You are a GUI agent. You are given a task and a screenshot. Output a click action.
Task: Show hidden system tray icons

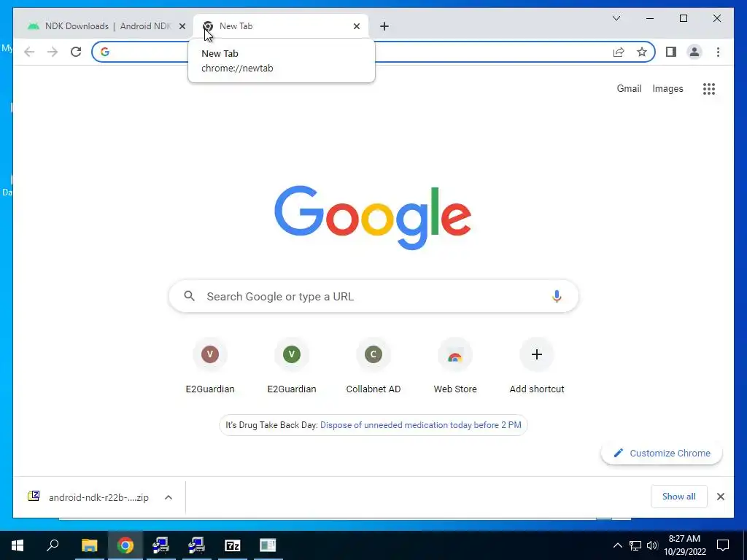[x=617, y=545]
